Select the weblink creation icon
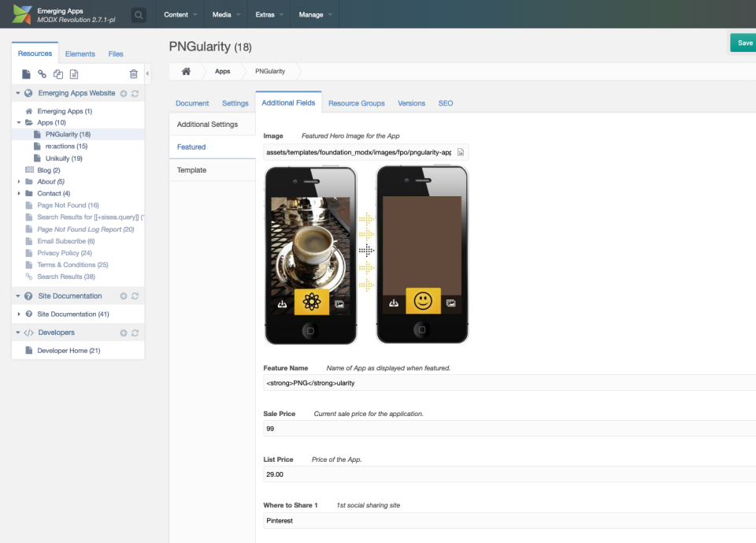 coord(43,73)
